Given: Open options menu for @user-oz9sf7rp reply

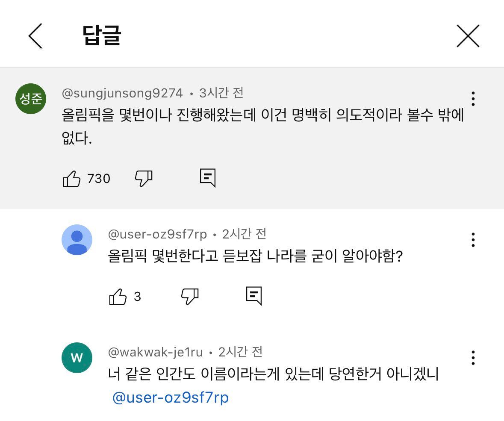Looking at the screenshot, I should pos(473,240).
